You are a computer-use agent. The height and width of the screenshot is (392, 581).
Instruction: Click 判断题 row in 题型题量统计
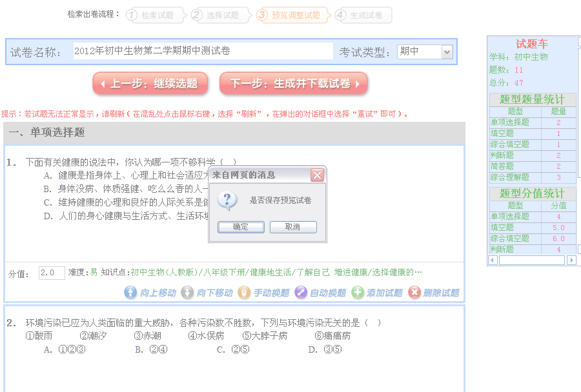pyautogui.click(x=533, y=155)
